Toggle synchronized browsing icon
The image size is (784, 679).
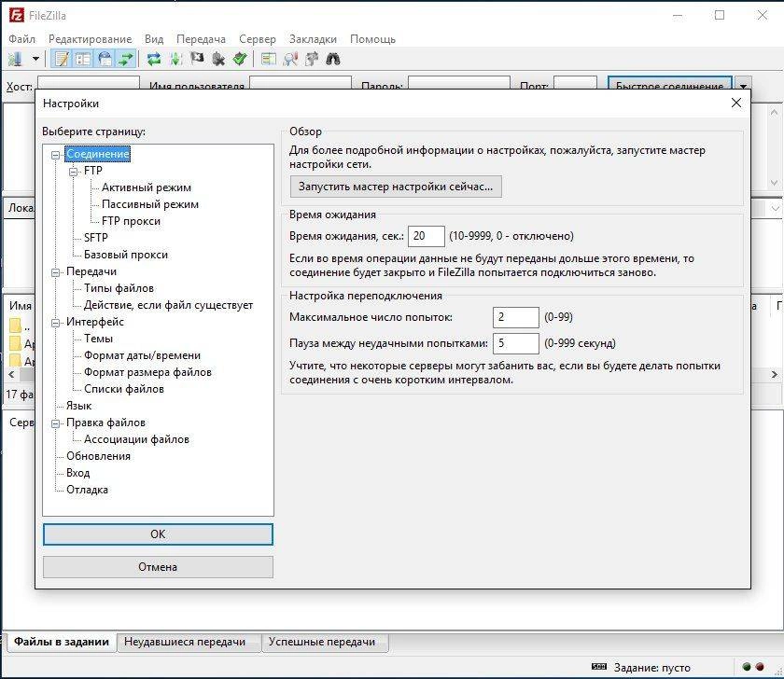tap(312, 59)
